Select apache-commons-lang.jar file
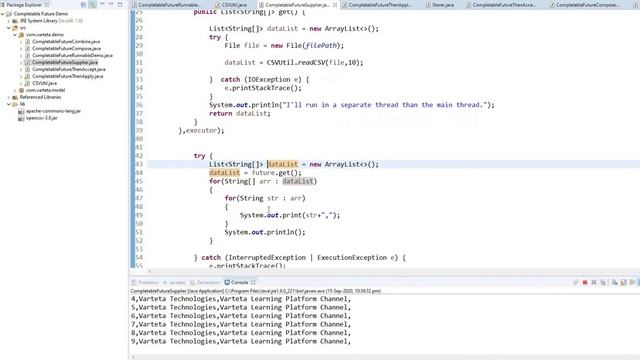The height and width of the screenshot is (360, 640). pyautogui.click(x=53, y=111)
